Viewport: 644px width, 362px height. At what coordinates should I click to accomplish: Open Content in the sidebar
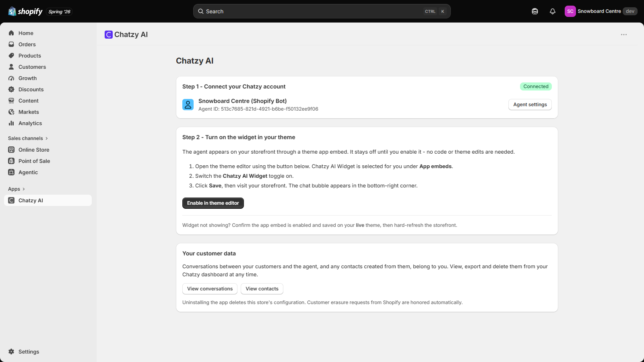click(48, 101)
